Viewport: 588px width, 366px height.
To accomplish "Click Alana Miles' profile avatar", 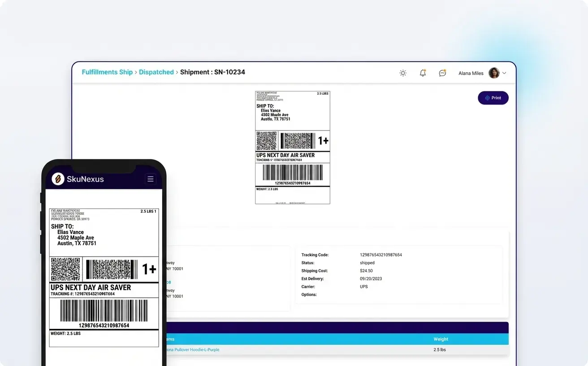I will click(x=493, y=73).
